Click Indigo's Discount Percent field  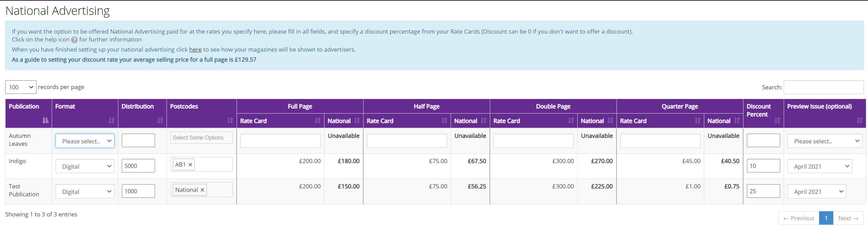763,166
